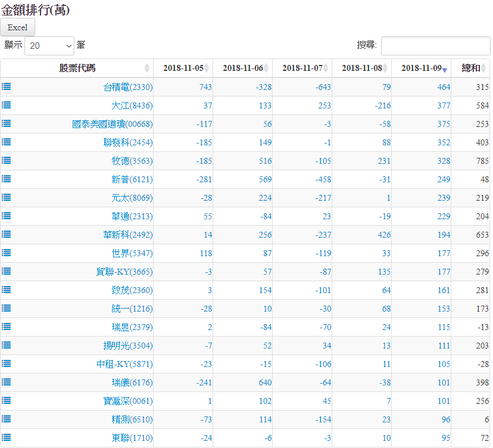Click the Excel export button
493x448 pixels.
18,27
